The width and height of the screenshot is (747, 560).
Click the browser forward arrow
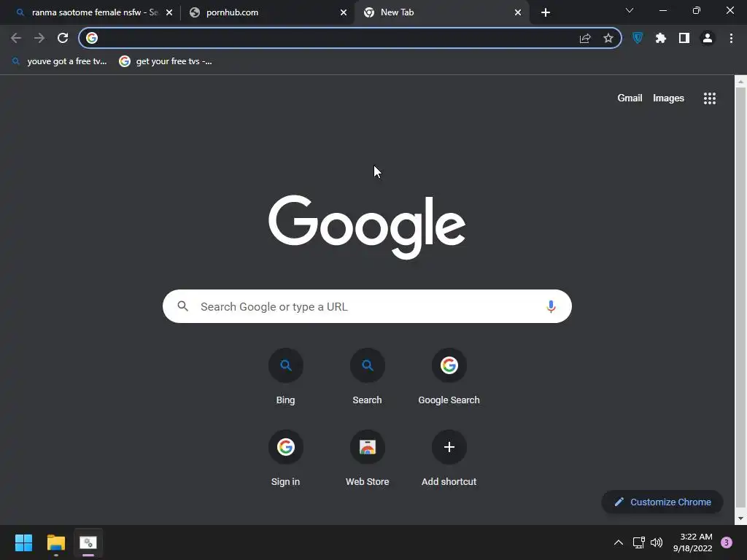(39, 38)
